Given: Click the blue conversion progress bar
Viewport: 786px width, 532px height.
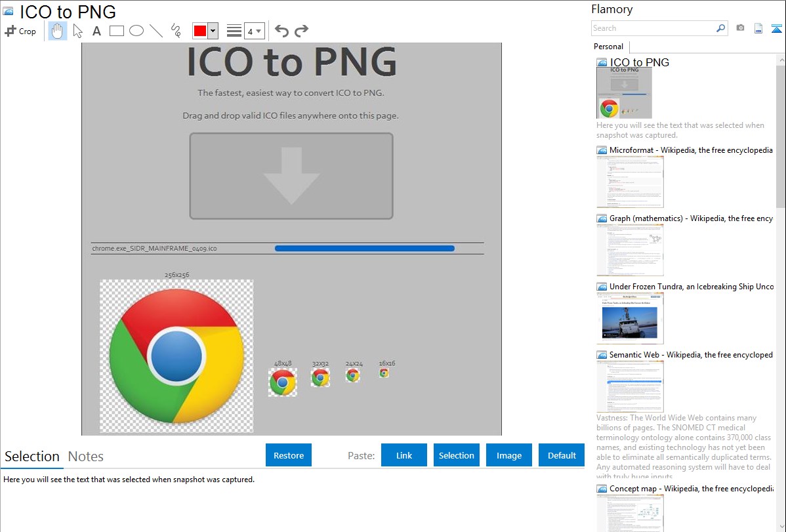Looking at the screenshot, I should (364, 248).
